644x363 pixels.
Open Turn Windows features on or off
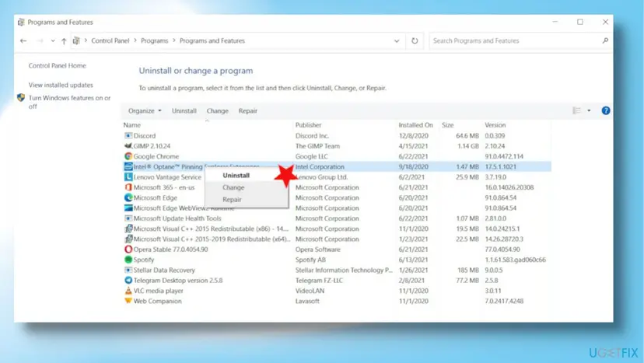(x=69, y=102)
